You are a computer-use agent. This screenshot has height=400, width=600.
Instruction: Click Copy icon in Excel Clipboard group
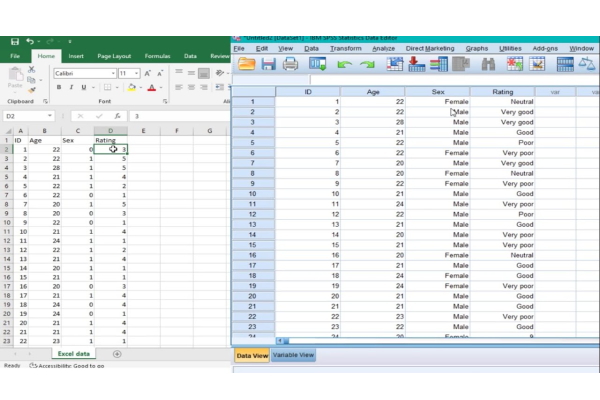pos(31,80)
